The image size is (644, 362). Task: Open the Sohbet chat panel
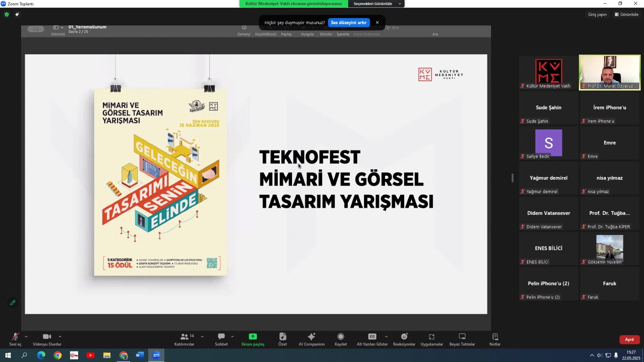[x=221, y=339]
